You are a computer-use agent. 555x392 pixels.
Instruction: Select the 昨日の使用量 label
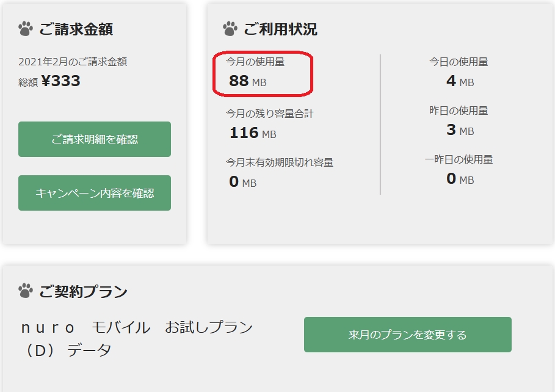coord(459,111)
